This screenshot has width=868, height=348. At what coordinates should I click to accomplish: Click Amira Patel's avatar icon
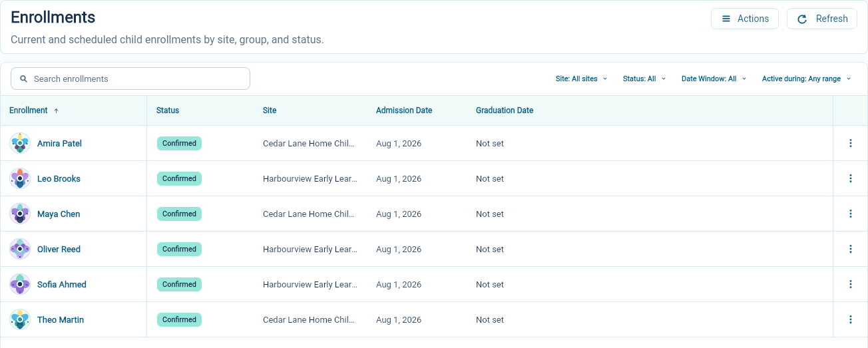pos(20,143)
